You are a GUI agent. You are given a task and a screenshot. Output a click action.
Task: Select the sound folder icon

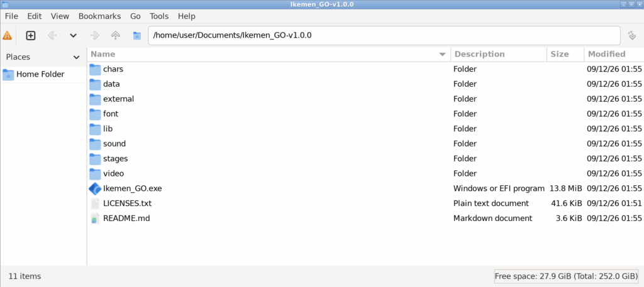tap(95, 144)
